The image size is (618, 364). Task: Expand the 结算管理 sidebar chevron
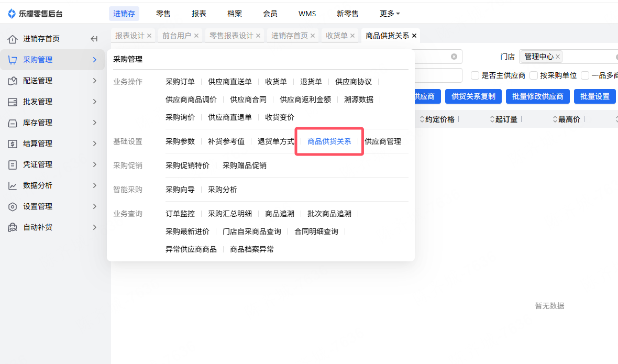coord(95,144)
